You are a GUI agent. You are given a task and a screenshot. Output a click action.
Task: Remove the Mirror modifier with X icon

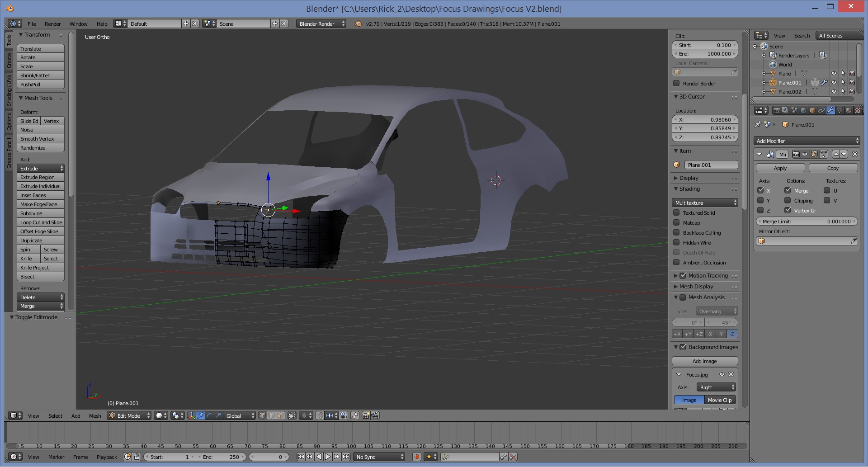(x=854, y=154)
